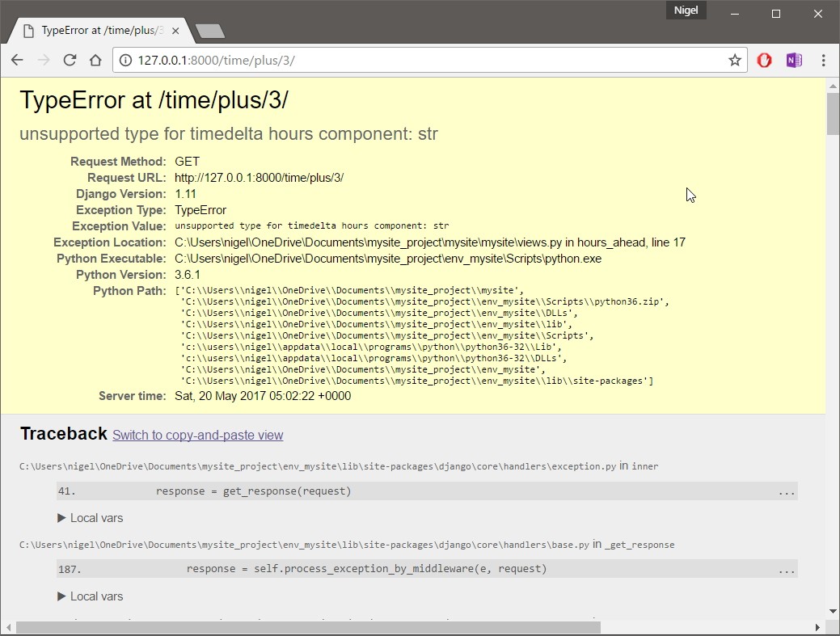The width and height of the screenshot is (840, 636).
Task: Bookmark this page with the star icon
Action: 734,61
